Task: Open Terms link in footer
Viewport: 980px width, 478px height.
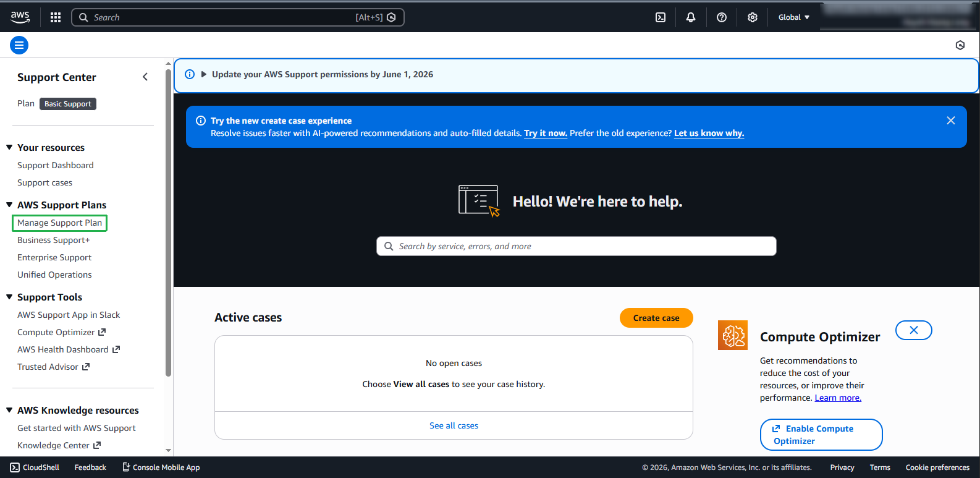Action: click(x=880, y=467)
